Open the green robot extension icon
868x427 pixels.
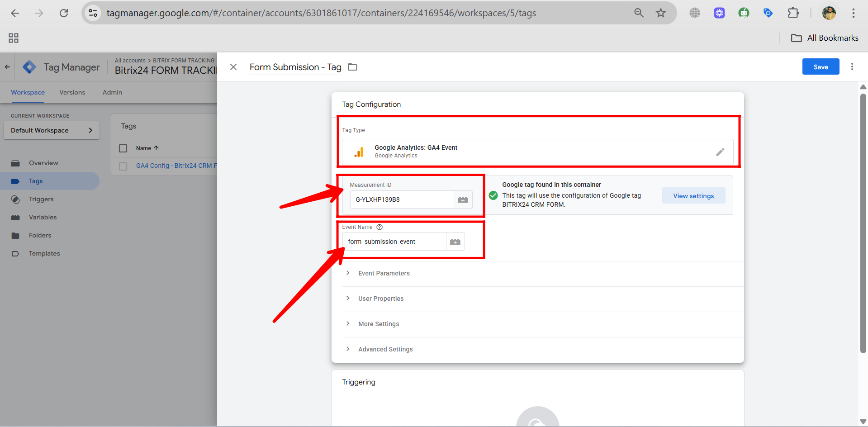coord(744,13)
